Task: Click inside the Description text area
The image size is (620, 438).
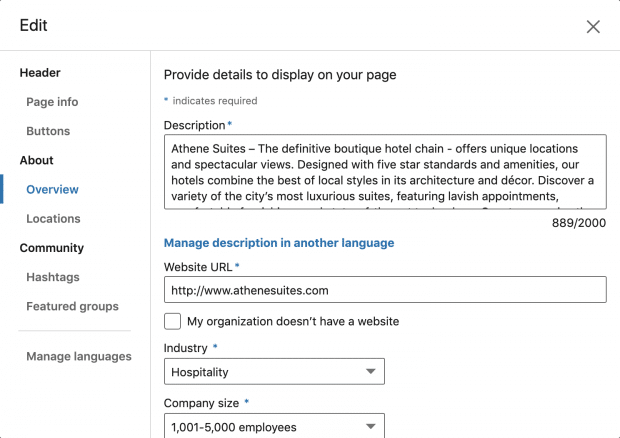Action: [384, 171]
